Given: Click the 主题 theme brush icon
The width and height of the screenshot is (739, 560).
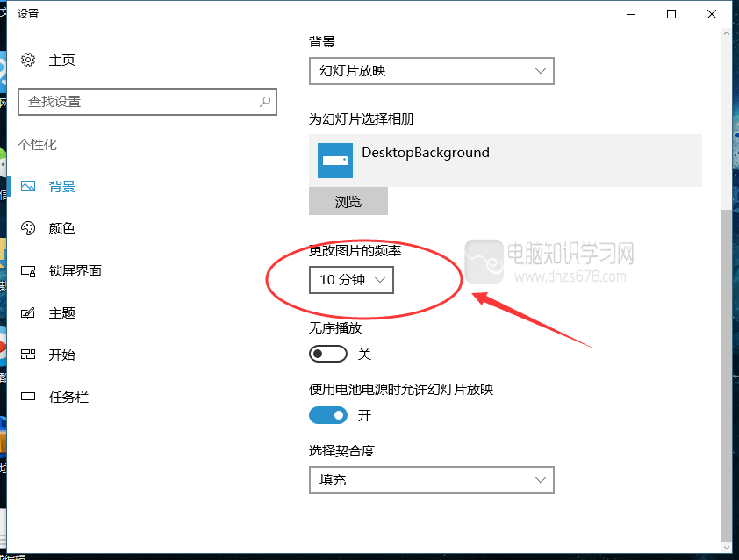Looking at the screenshot, I should [28, 313].
